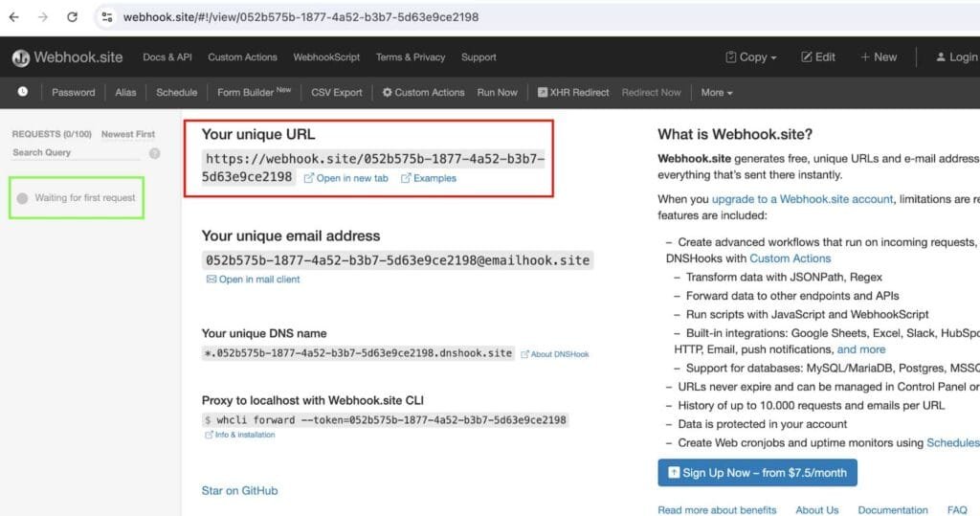Viewport: 980px width, 516px height.
Task: Click Open in mail client link
Action: coord(253,280)
